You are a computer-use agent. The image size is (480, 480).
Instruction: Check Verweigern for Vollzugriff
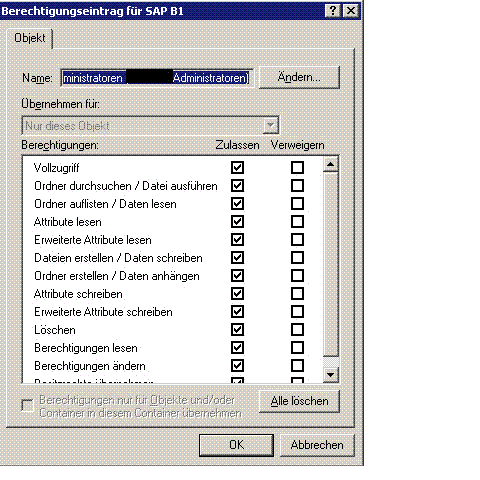(x=297, y=167)
